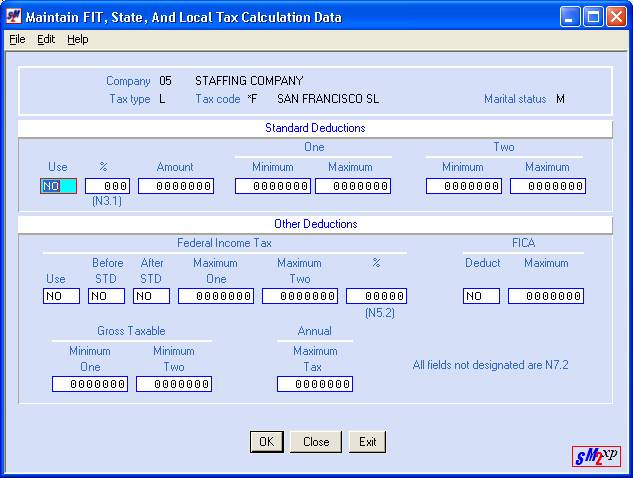Select the FICA Deduct field

[x=481, y=296]
